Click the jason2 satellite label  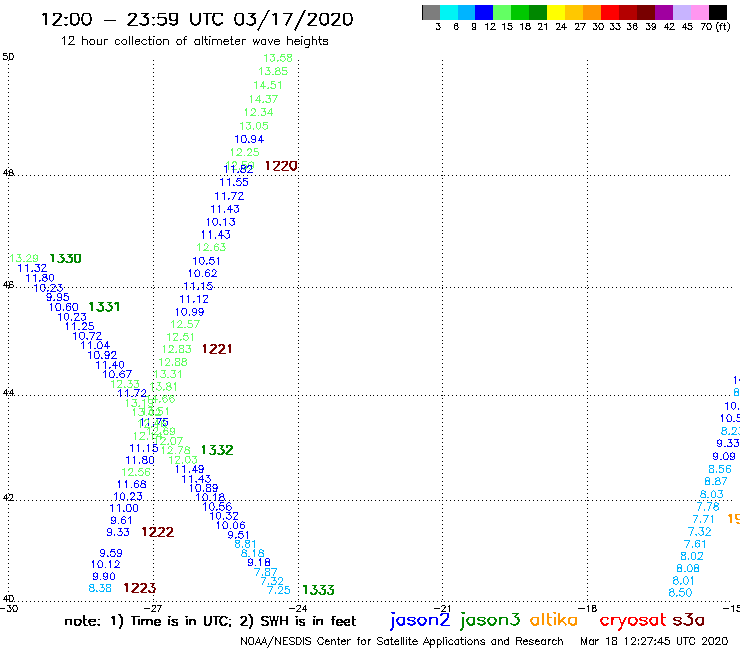point(420,620)
